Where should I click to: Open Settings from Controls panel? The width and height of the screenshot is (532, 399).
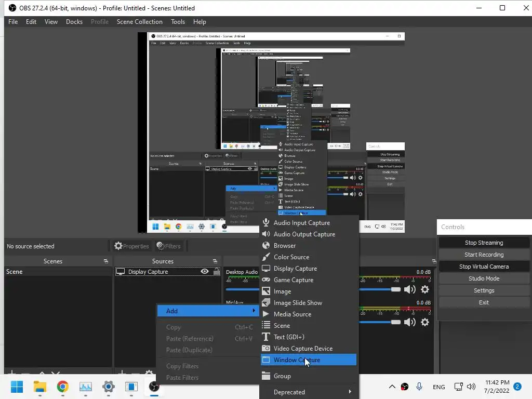tap(484, 290)
